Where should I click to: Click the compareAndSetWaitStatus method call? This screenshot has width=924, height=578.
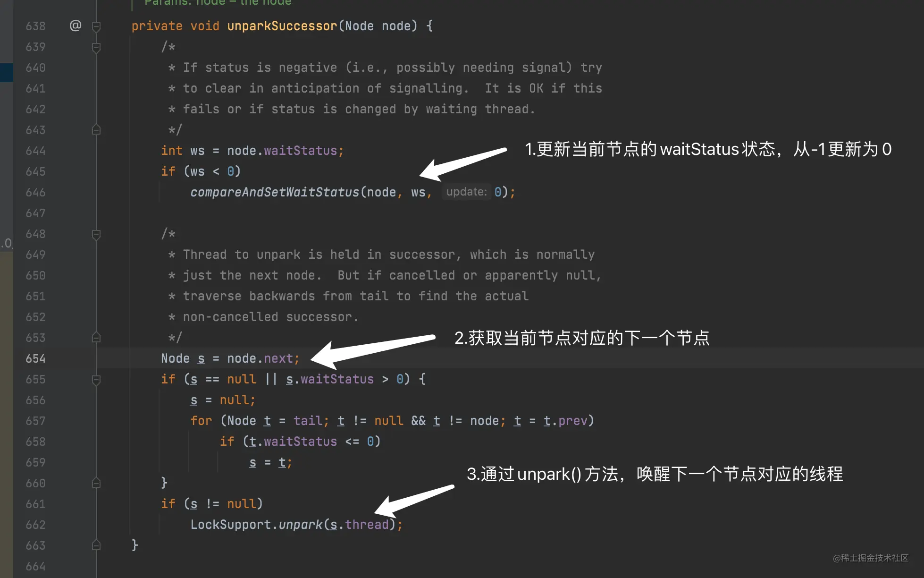coord(275,192)
